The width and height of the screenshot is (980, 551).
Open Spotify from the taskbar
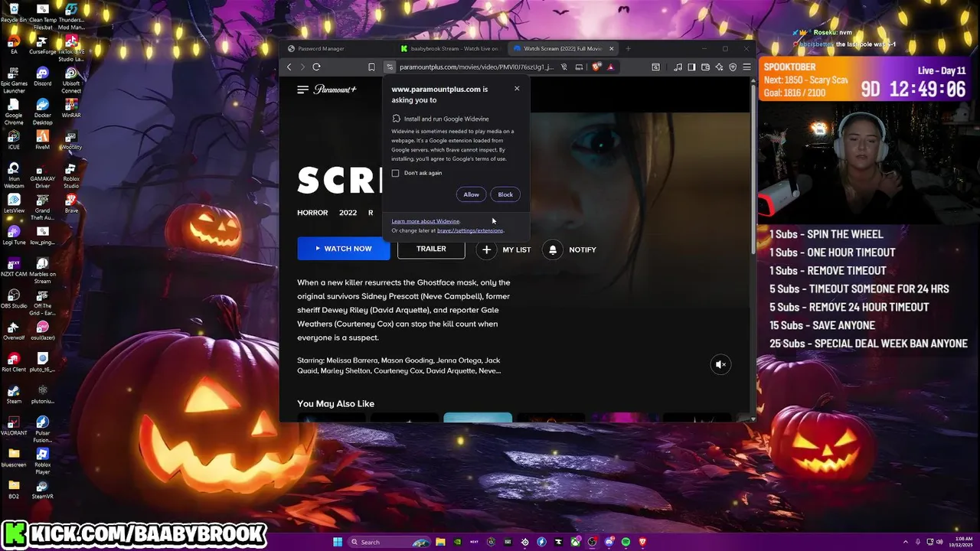(626, 542)
